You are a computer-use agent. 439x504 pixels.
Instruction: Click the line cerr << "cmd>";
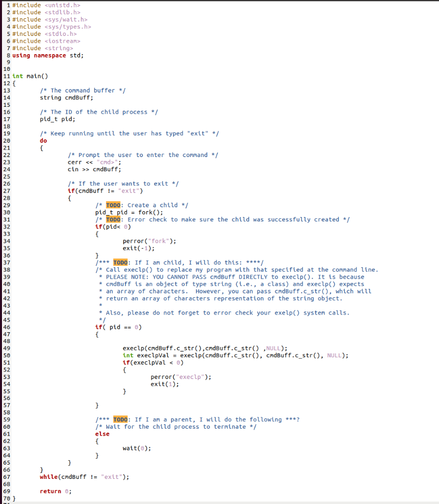click(x=94, y=162)
